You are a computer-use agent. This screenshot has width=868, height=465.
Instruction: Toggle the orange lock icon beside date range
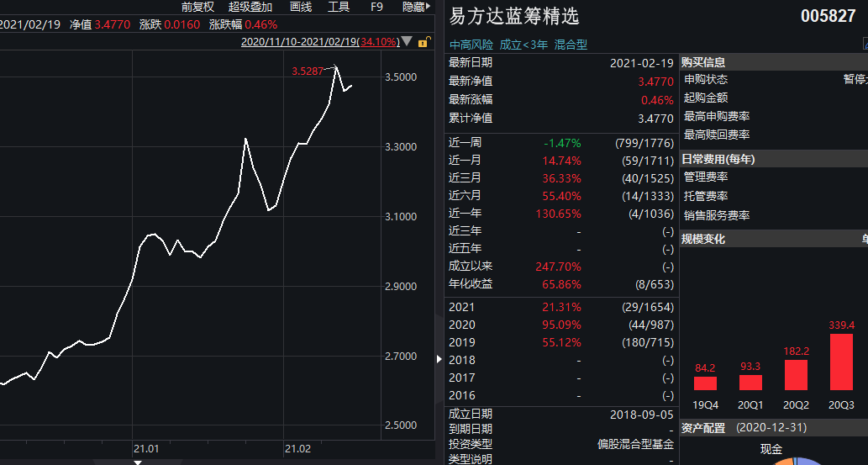[x=423, y=41]
